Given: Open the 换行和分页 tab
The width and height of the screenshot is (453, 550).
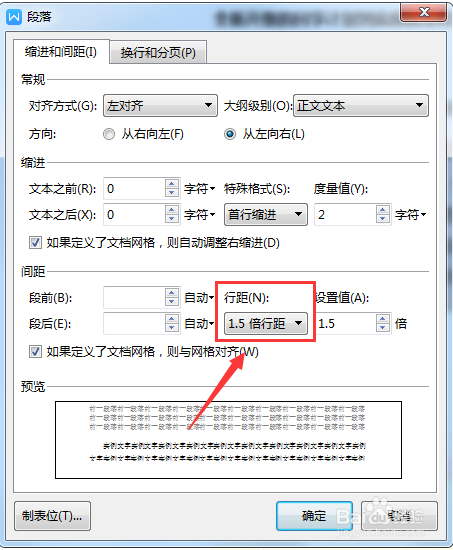Looking at the screenshot, I should (158, 53).
